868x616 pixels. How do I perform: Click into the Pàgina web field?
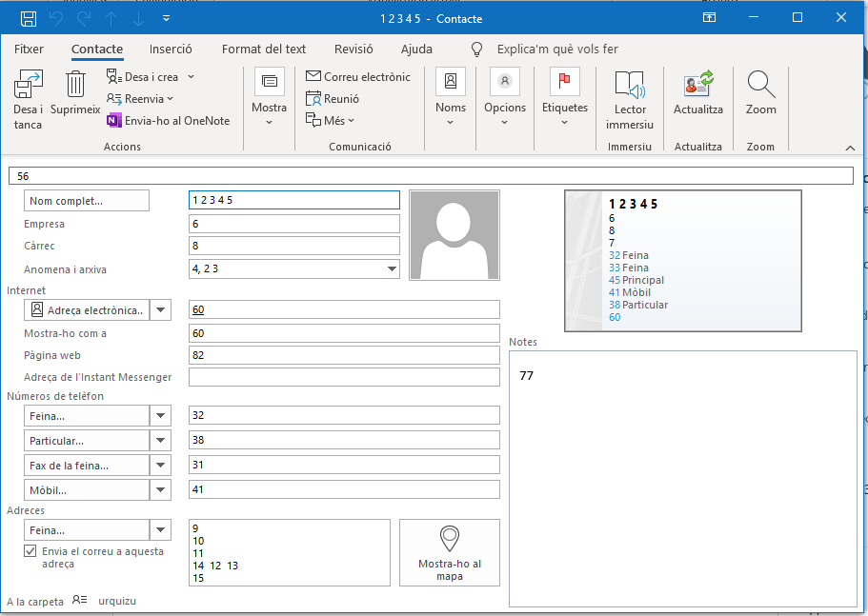(344, 355)
